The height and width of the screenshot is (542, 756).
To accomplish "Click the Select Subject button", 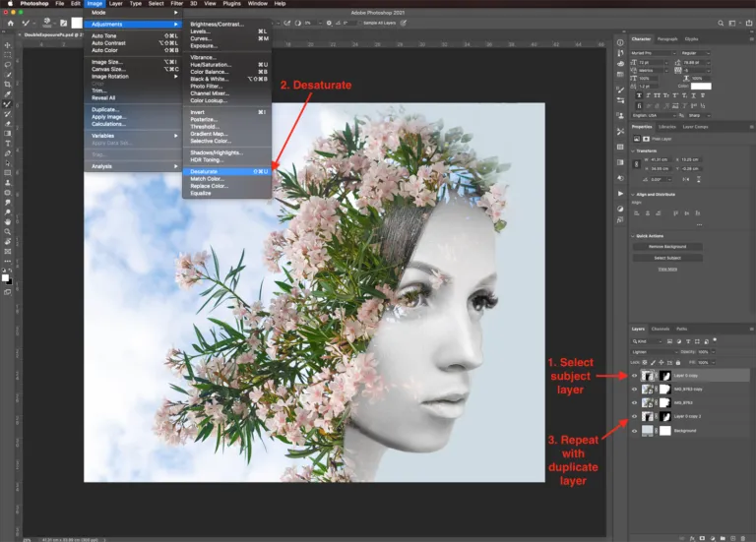I will point(667,258).
